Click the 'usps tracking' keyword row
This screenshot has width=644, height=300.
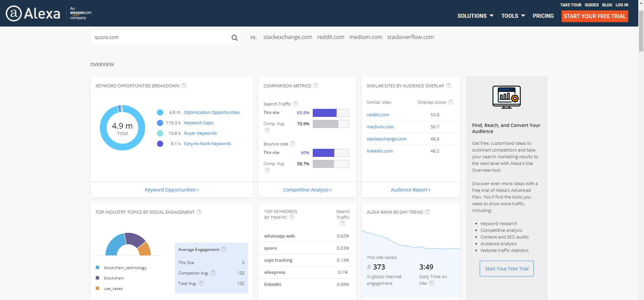[x=307, y=260]
